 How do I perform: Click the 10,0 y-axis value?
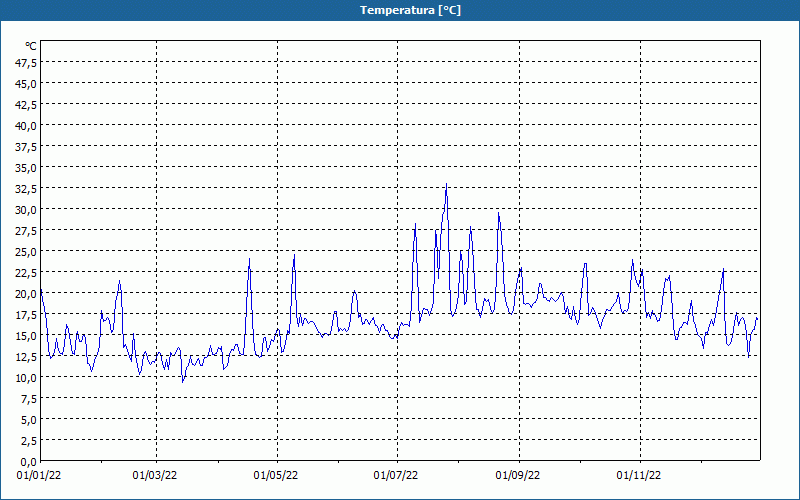27,378
